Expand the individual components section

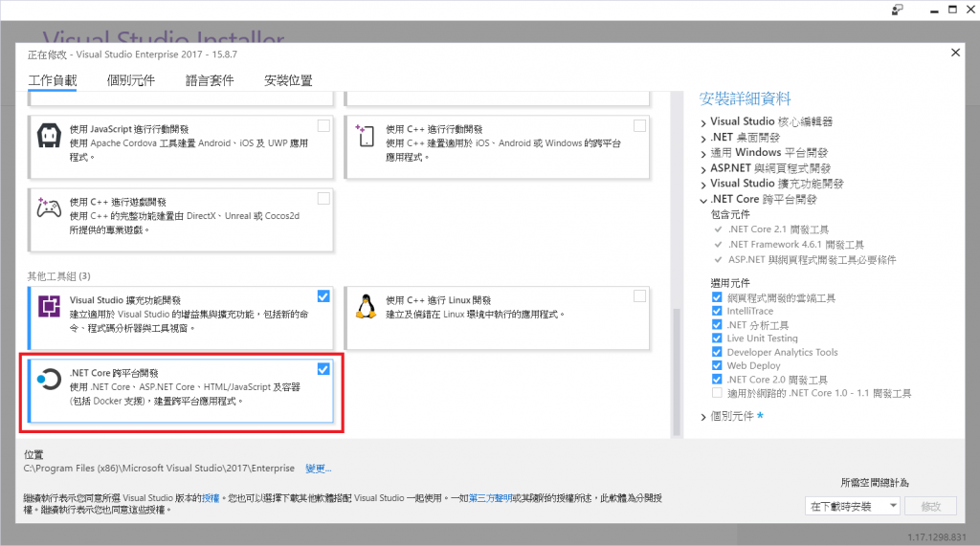(x=703, y=417)
